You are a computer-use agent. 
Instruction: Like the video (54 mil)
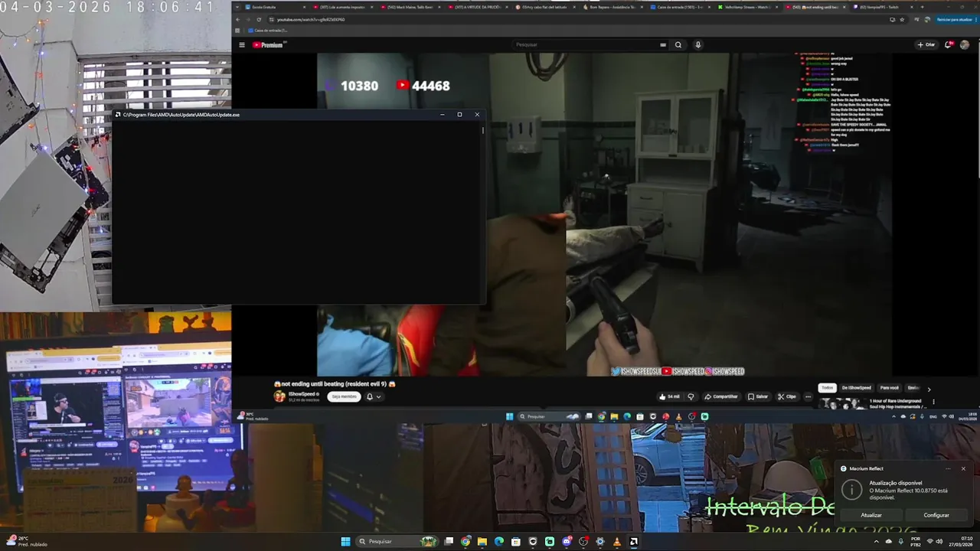669,396
